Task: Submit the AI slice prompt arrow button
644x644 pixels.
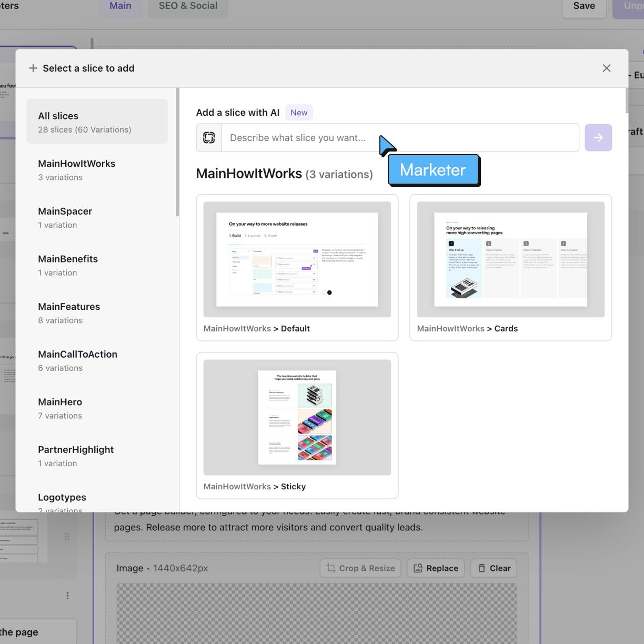Action: [598, 138]
